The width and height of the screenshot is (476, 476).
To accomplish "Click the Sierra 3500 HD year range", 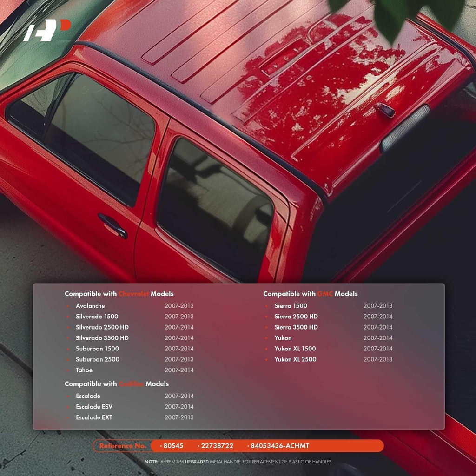I will [x=377, y=327].
